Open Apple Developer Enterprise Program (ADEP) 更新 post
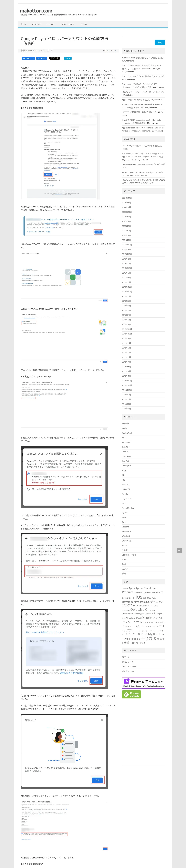This screenshot has height=868, width=186. coord(143,166)
